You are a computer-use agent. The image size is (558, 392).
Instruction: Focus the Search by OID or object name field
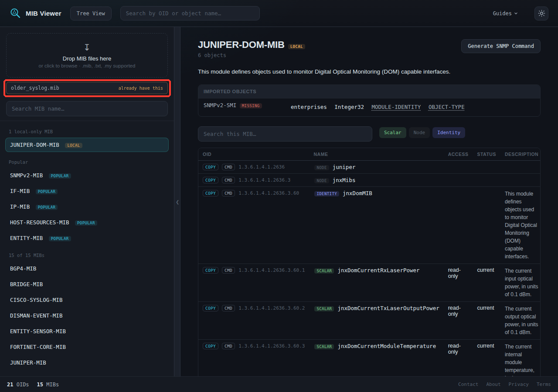[190, 13]
